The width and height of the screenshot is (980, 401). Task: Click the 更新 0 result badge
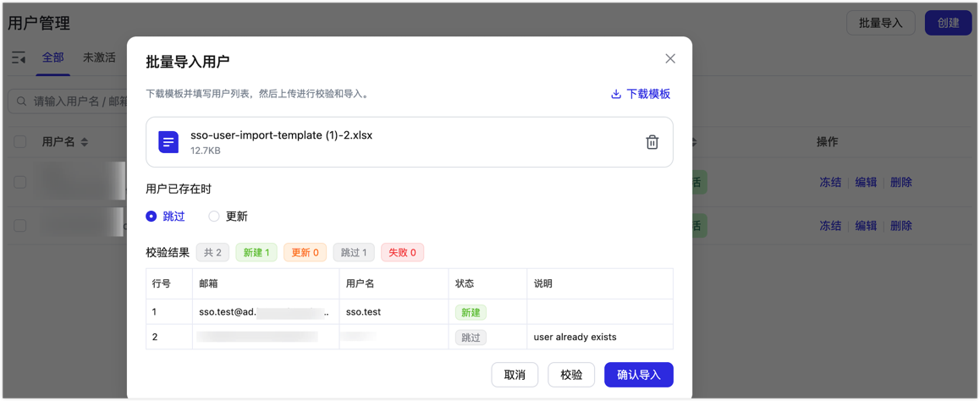tap(305, 252)
